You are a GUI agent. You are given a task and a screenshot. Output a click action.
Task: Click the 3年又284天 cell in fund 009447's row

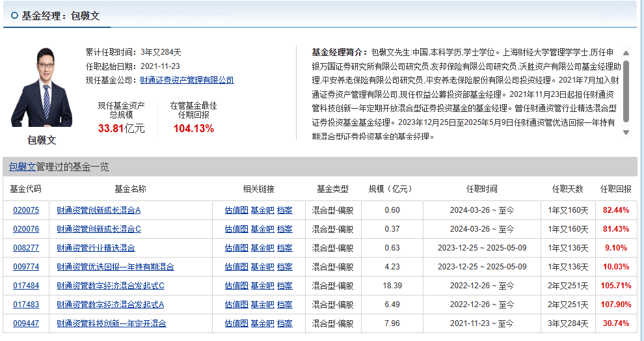[x=568, y=323]
